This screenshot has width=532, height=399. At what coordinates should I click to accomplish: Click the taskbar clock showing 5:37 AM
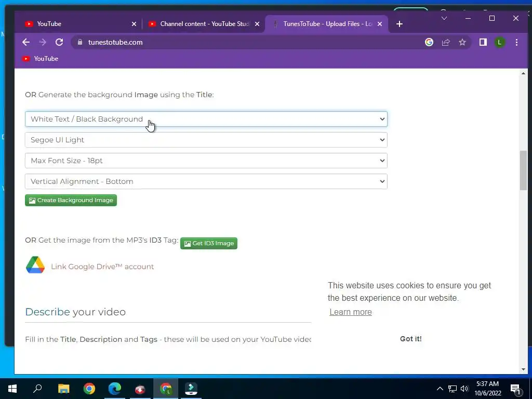[487, 389]
